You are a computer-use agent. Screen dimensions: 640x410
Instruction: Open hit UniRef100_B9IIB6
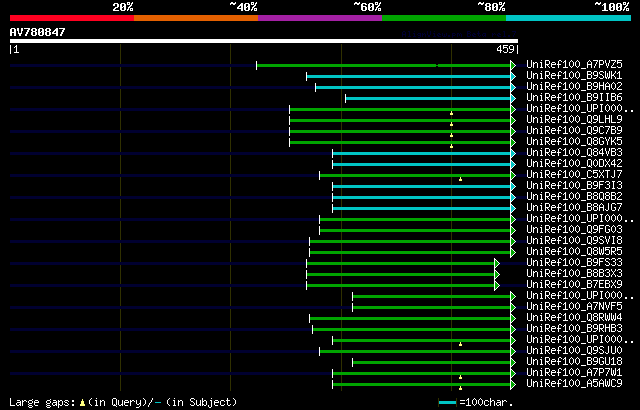click(574, 98)
